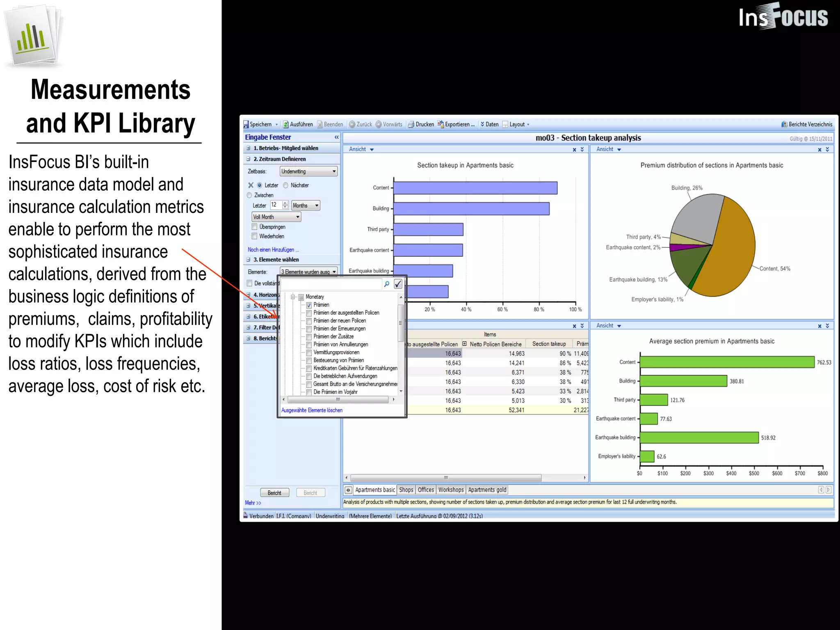Open the Months unit dropdown
Image resolution: width=840 pixels, height=630 pixels.
click(x=306, y=205)
